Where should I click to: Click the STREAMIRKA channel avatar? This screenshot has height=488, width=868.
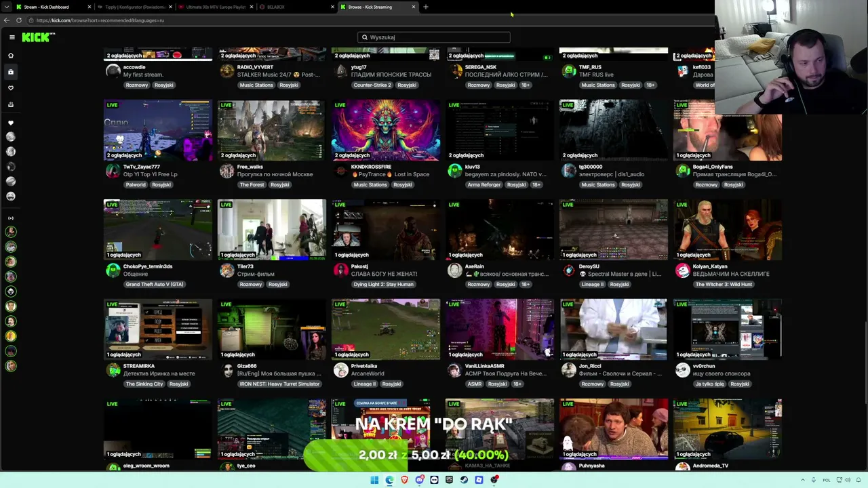coord(113,370)
